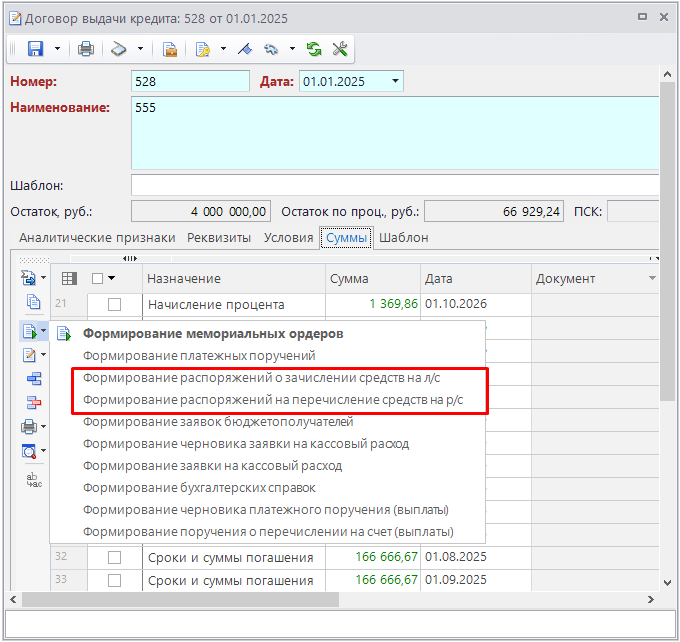Switch to the Реквизиты tab
Viewport: 680px width, 642px height.
pos(219,237)
